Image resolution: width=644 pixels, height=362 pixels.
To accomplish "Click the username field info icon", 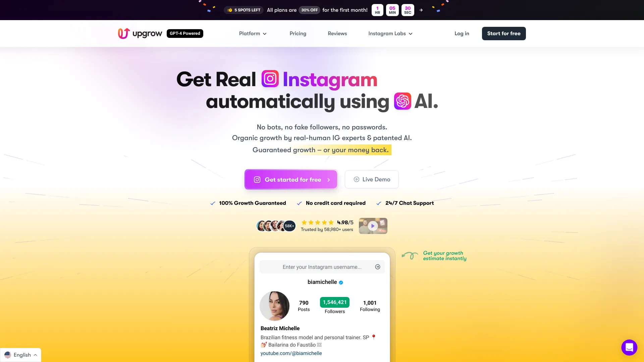I will (378, 266).
